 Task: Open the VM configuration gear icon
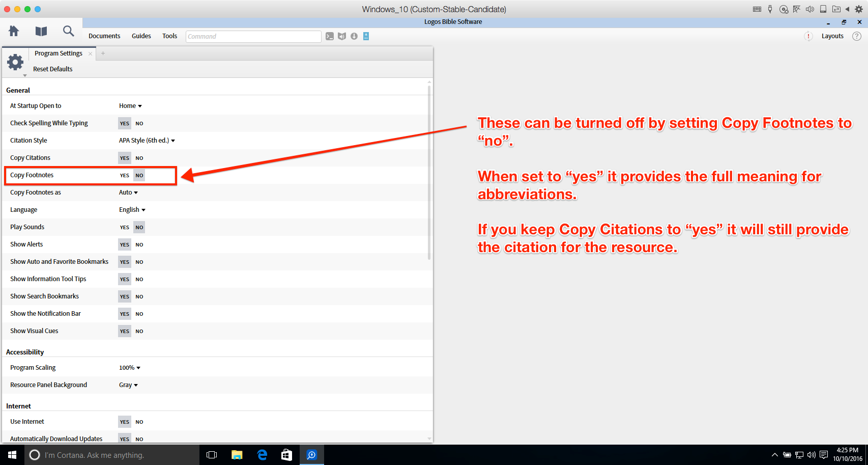coord(859,9)
